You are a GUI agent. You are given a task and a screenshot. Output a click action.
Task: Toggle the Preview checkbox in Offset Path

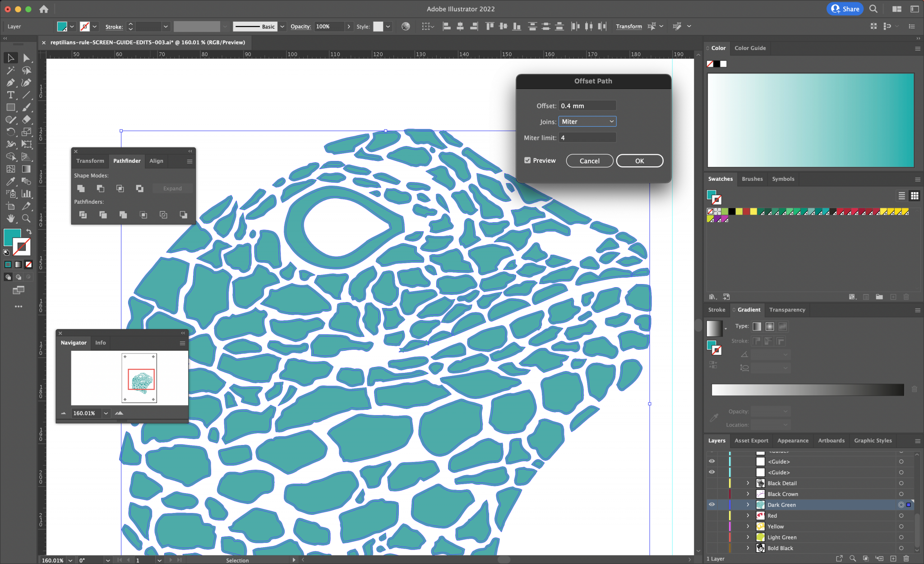click(x=527, y=160)
